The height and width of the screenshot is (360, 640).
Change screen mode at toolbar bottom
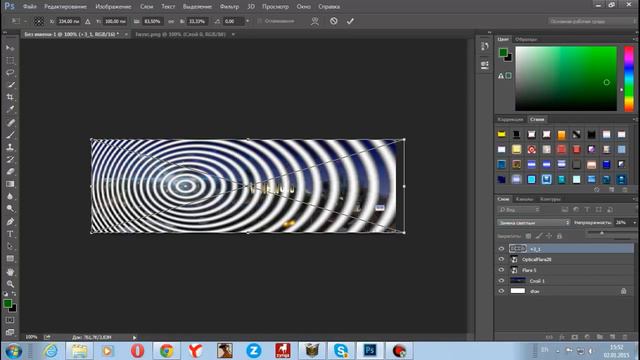[10, 332]
